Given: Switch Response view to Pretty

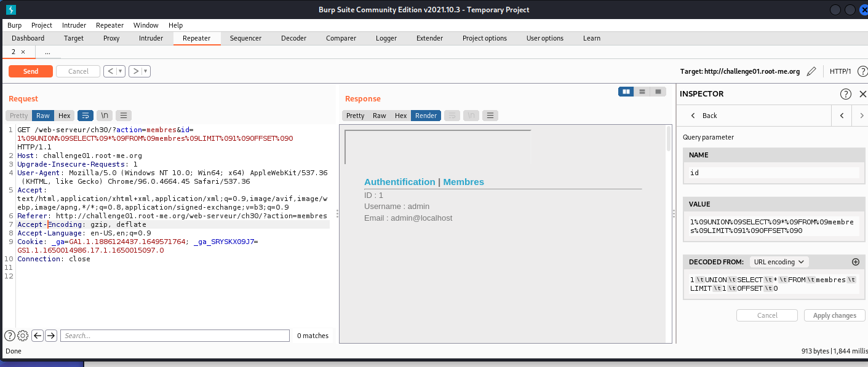Looking at the screenshot, I should coord(356,116).
